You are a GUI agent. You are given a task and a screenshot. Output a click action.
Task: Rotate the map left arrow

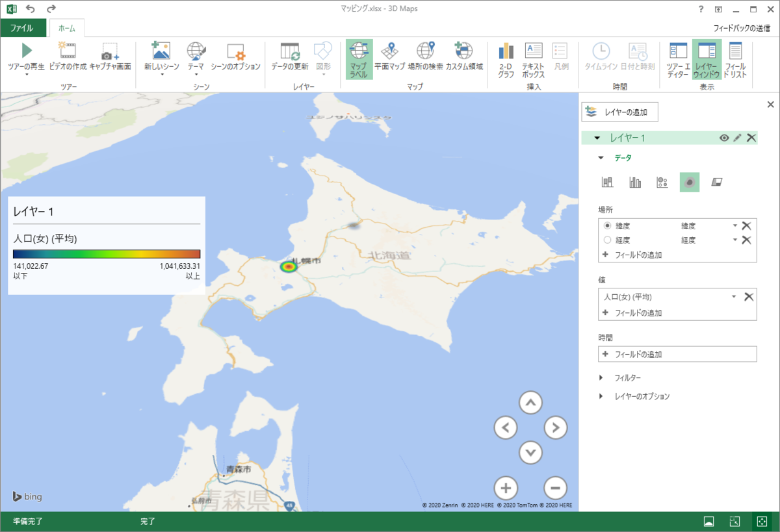coord(506,427)
